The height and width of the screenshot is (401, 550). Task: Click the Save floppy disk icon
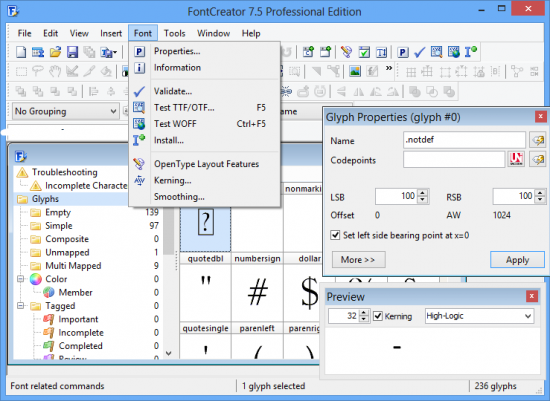pos(72,52)
